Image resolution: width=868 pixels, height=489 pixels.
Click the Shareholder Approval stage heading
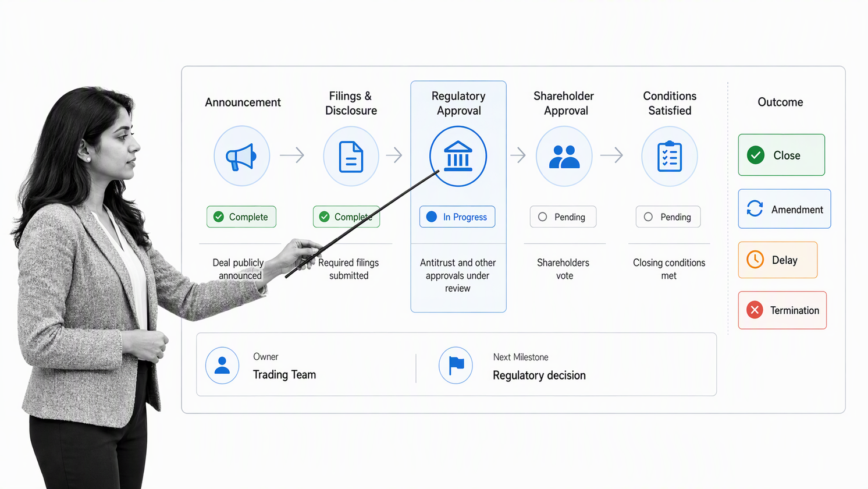pos(564,103)
